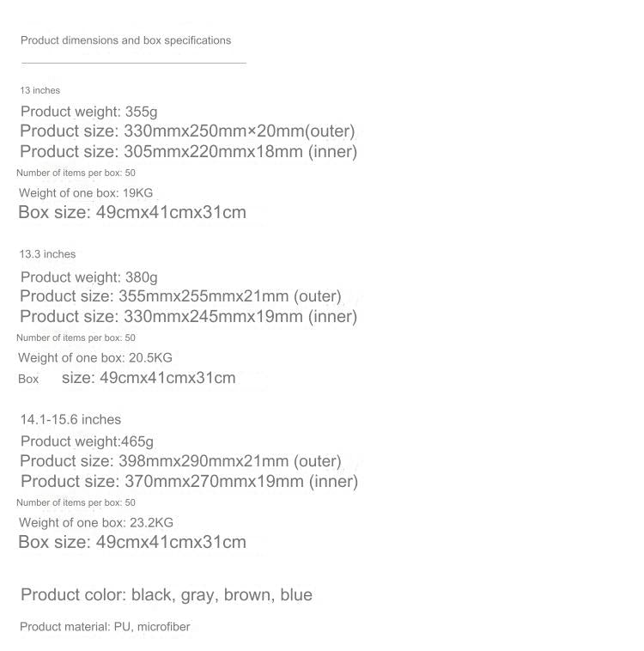Click 'Weight of one box: 19KG'
Image resolution: width=644 pixels, height=651 pixels.
[86, 193]
